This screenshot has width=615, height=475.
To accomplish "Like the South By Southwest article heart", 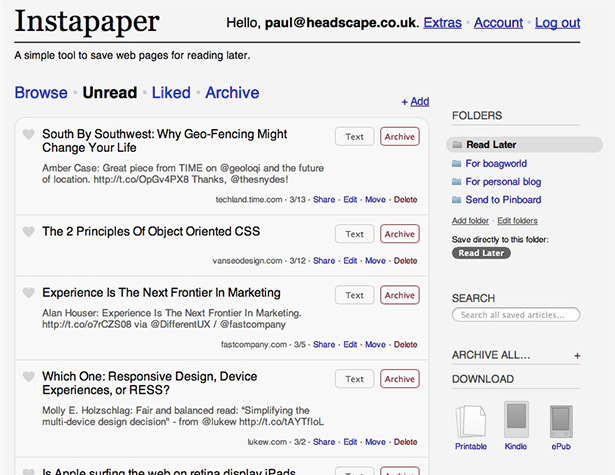I will point(29,134).
